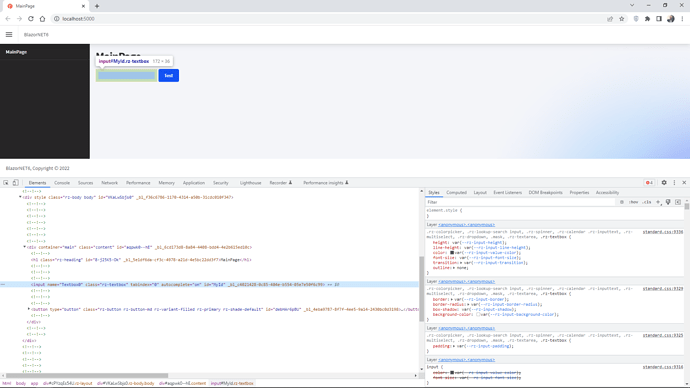Expand the button element node
690x388 pixels.
pos(29,309)
